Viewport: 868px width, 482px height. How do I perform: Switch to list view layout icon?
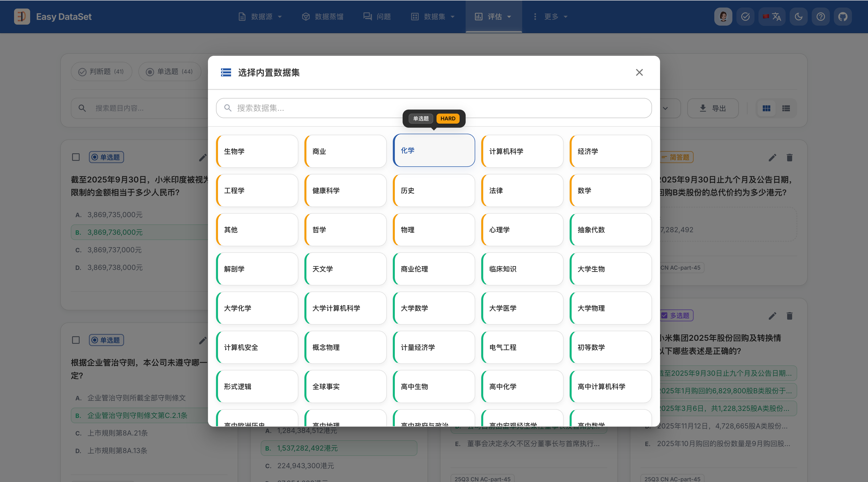click(786, 108)
